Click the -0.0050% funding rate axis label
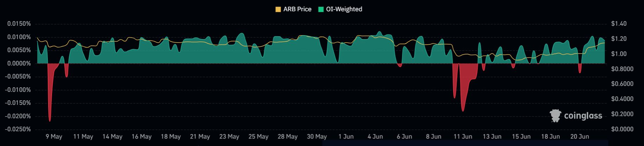This screenshot has width=644, height=146. click(18, 77)
